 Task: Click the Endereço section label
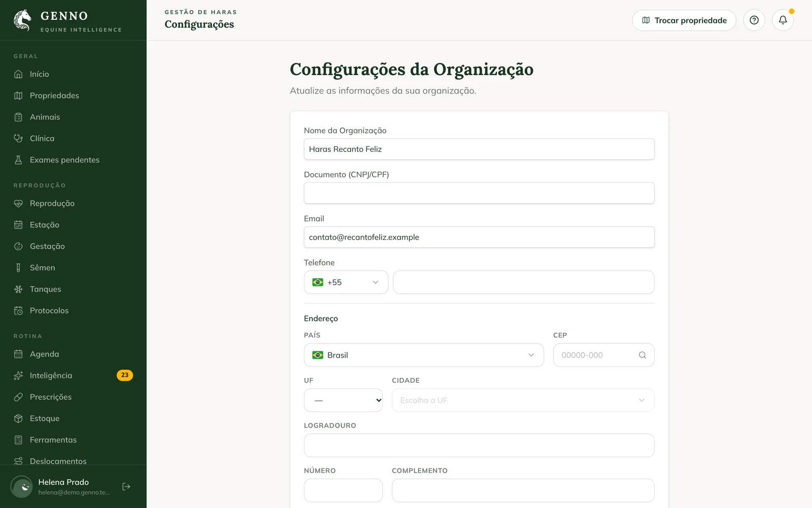[321, 319]
